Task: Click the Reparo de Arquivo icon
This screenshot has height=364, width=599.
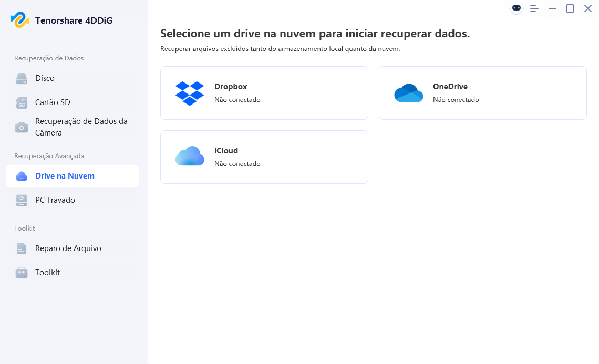Action: tap(21, 248)
